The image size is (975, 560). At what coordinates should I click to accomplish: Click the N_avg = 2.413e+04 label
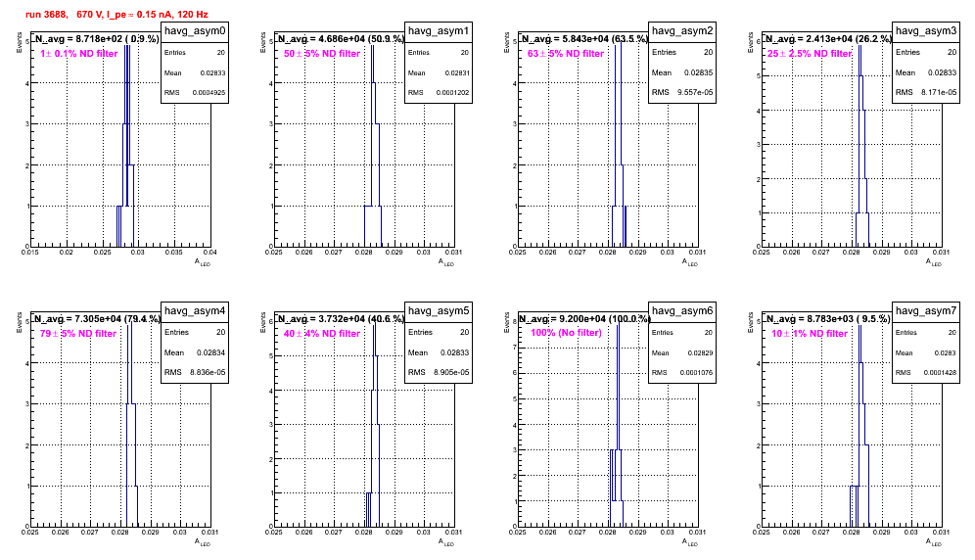pyautogui.click(x=828, y=38)
